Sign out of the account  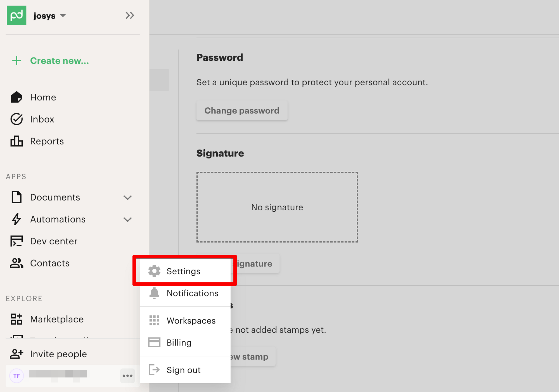pyautogui.click(x=183, y=370)
